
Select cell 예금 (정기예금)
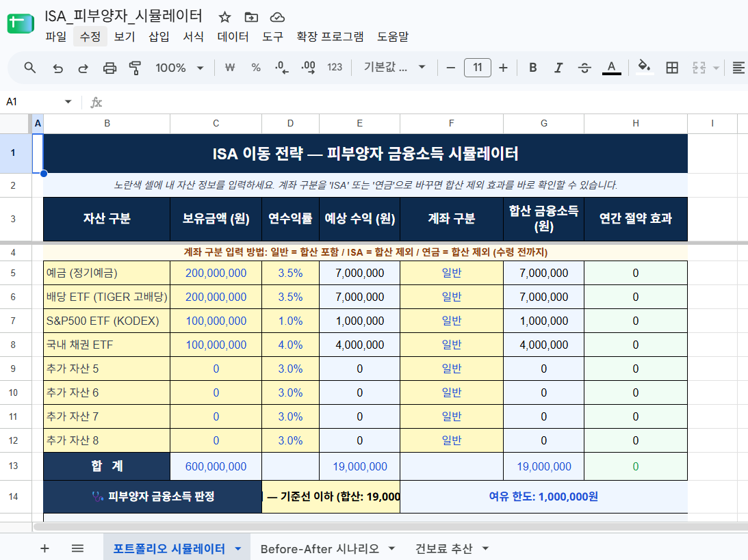coord(107,273)
